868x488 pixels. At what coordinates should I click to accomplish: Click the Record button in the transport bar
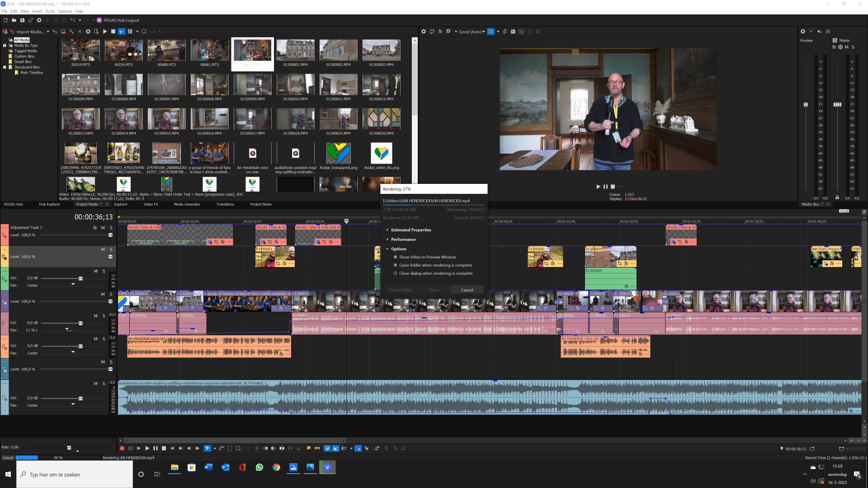coord(122,449)
